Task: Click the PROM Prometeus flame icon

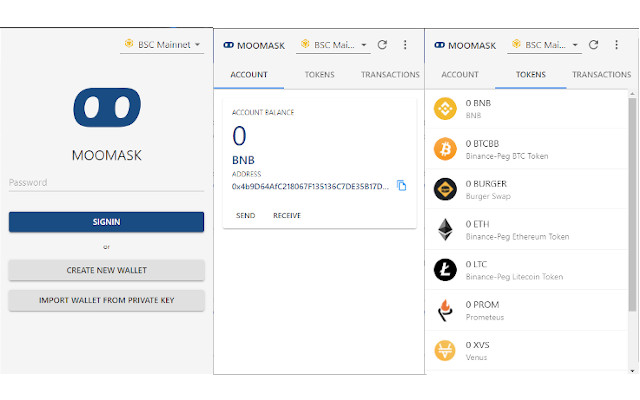Action: click(445, 309)
